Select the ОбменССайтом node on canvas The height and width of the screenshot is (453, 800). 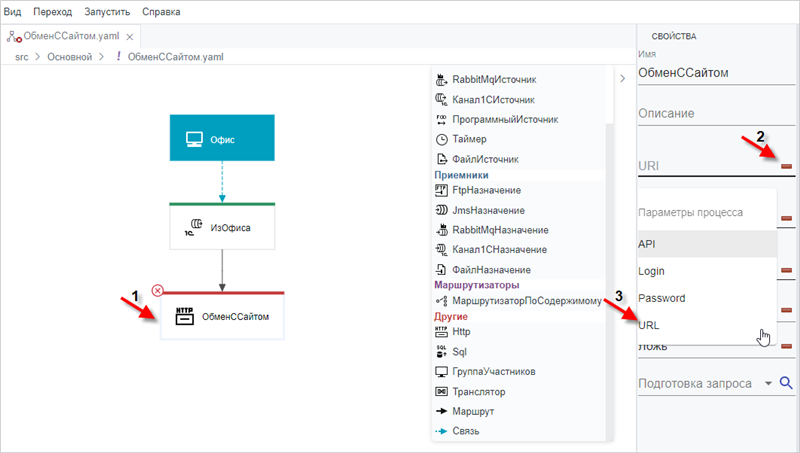[222, 316]
